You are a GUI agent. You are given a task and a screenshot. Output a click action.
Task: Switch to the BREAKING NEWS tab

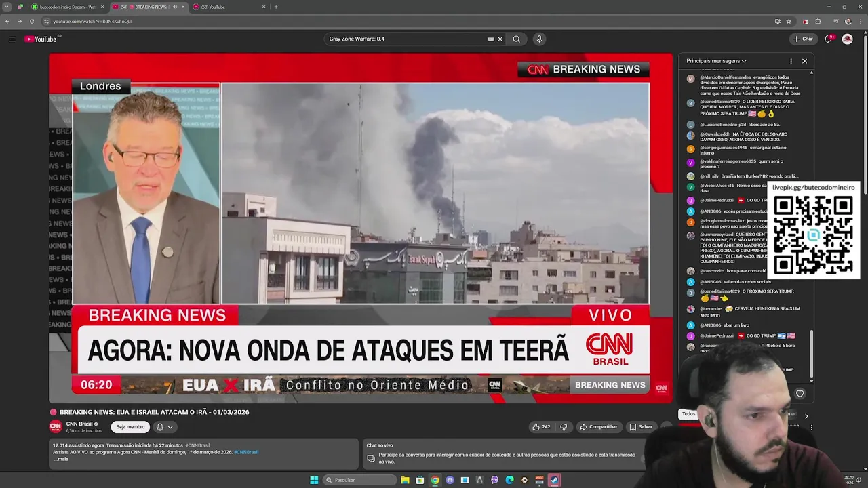click(x=148, y=7)
